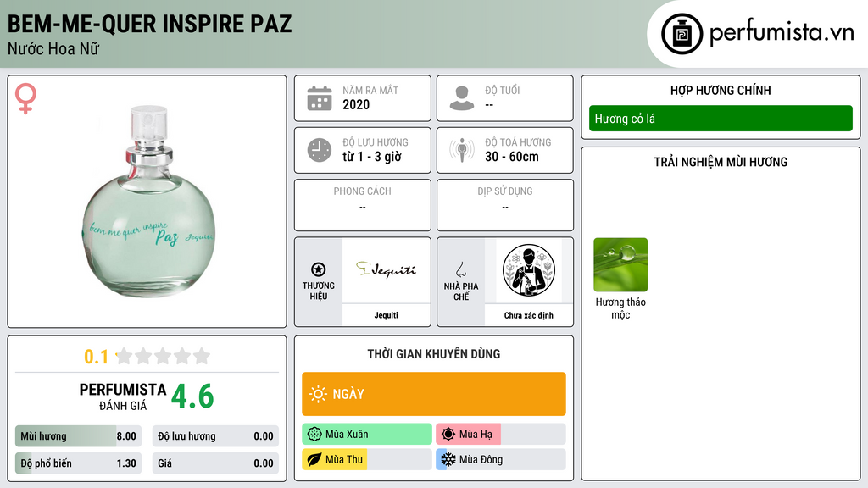Click the yellow 0.1 user rating
Viewport: 868px width, 488px height.
(x=97, y=357)
